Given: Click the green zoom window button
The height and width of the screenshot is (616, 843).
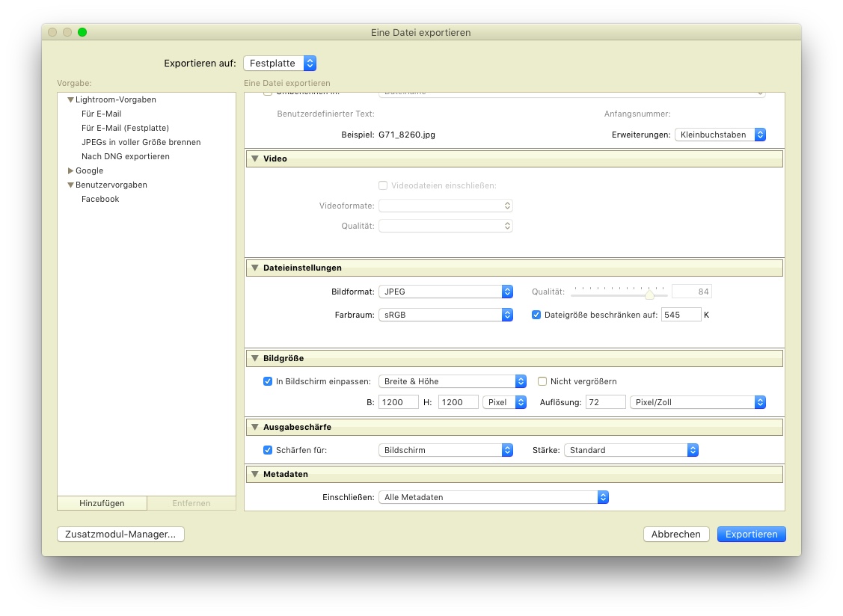Looking at the screenshot, I should click(x=82, y=32).
